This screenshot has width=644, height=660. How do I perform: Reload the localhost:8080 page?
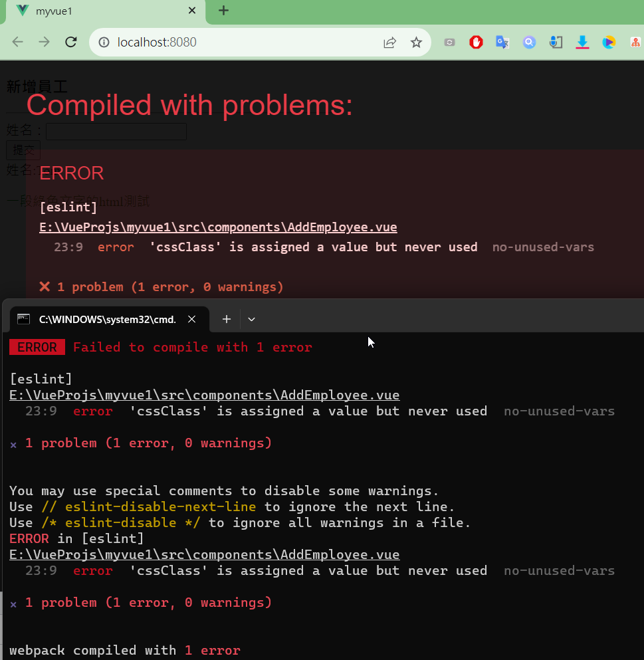(x=70, y=42)
